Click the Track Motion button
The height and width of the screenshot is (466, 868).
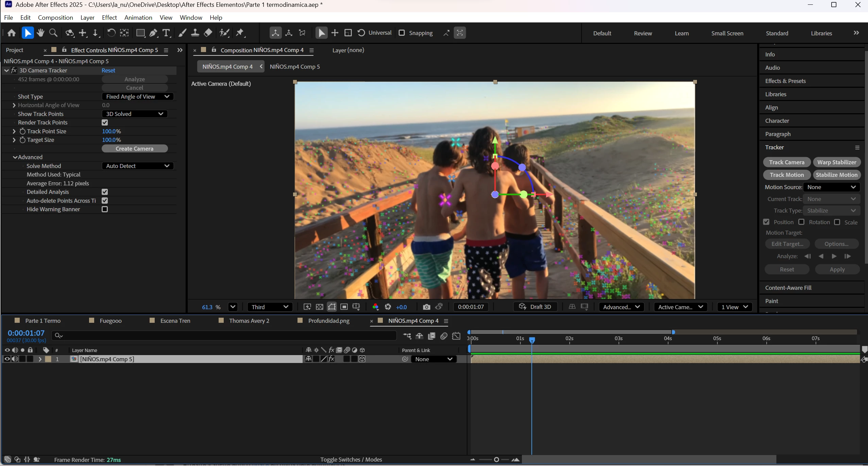point(786,175)
